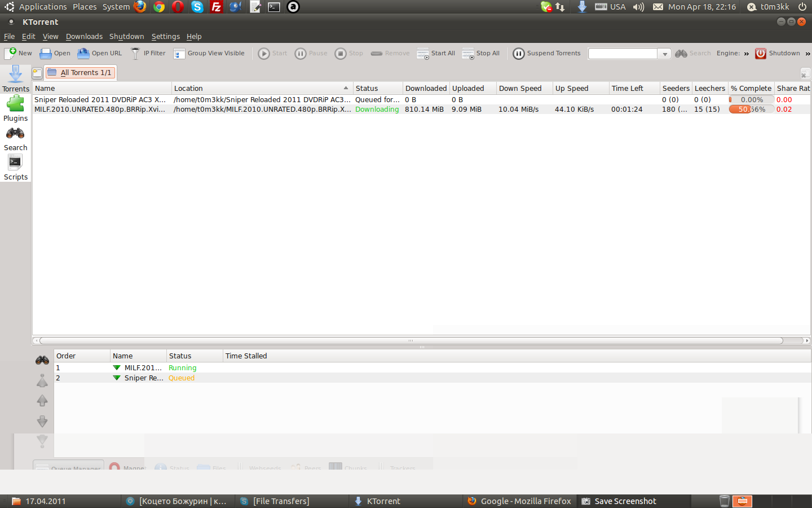Click the New torrent toolbar icon
Screen dimensions: 812x508
(x=18, y=54)
